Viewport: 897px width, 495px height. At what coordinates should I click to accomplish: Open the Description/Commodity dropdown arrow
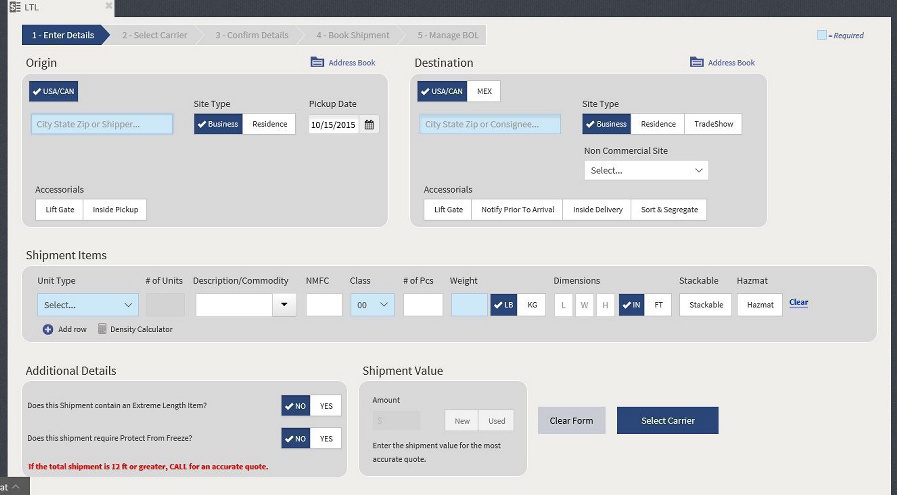pyautogui.click(x=285, y=305)
